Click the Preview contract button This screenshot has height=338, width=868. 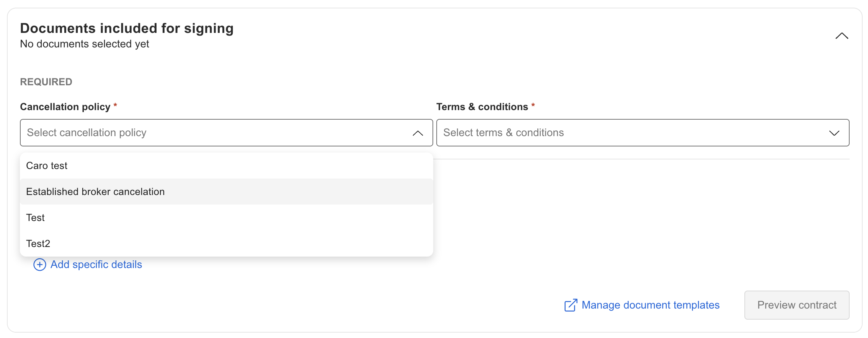pyautogui.click(x=797, y=305)
